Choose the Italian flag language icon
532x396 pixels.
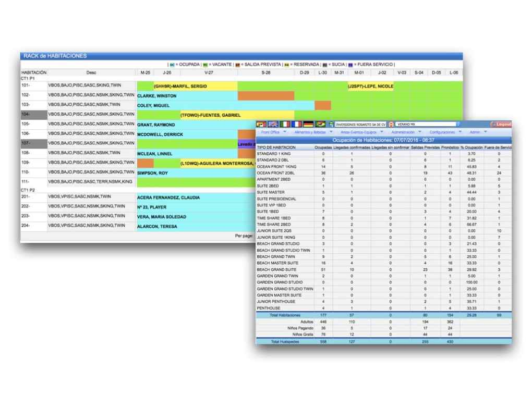point(285,125)
